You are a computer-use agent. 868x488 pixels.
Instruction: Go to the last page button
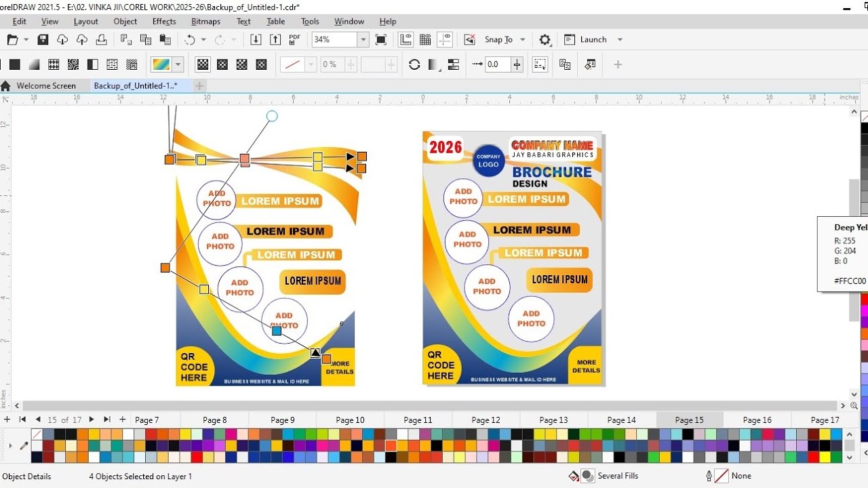pos(106,420)
